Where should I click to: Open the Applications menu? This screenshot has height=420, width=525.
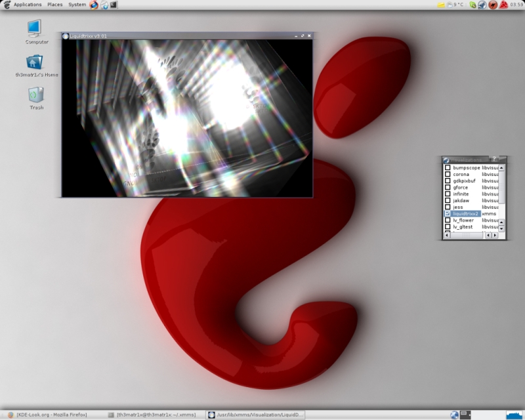[x=28, y=5]
